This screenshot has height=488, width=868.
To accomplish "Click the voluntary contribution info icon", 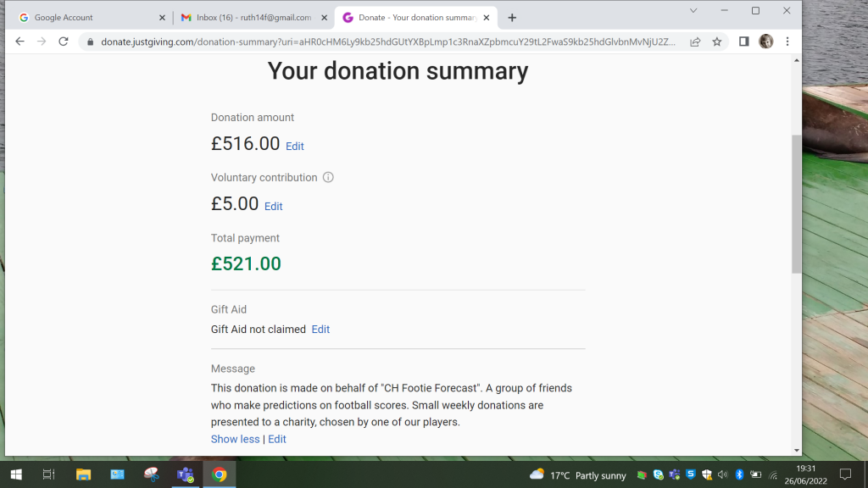I will point(329,178).
